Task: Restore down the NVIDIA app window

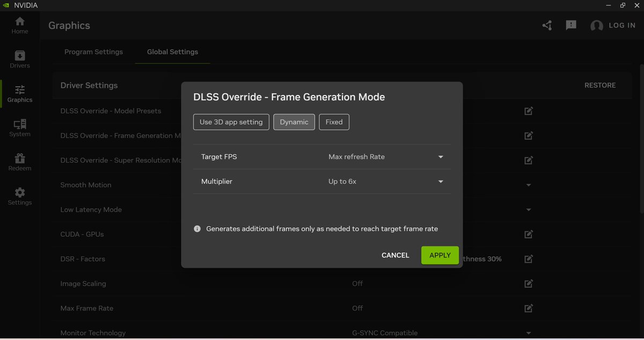Action: [x=623, y=5]
